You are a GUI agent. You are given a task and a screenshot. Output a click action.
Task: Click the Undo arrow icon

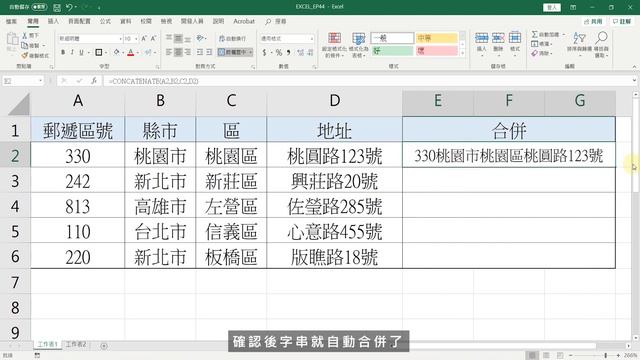(69, 7)
